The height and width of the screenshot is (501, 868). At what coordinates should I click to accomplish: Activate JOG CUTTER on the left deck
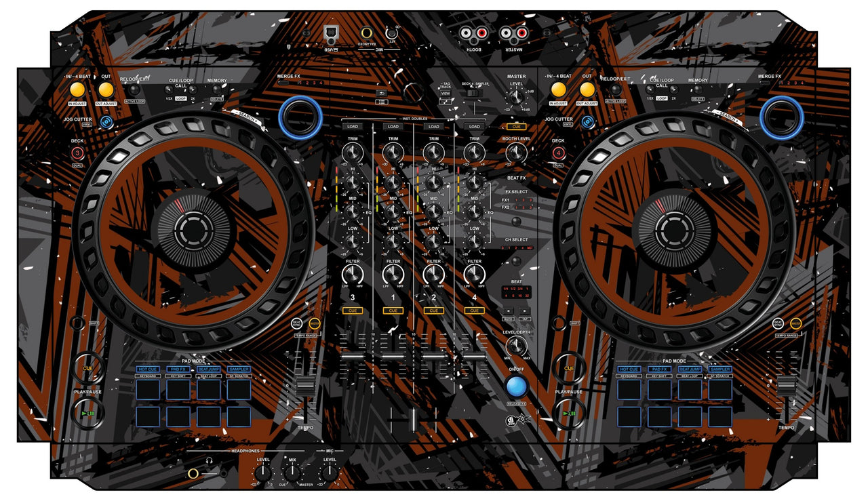pyautogui.click(x=106, y=123)
